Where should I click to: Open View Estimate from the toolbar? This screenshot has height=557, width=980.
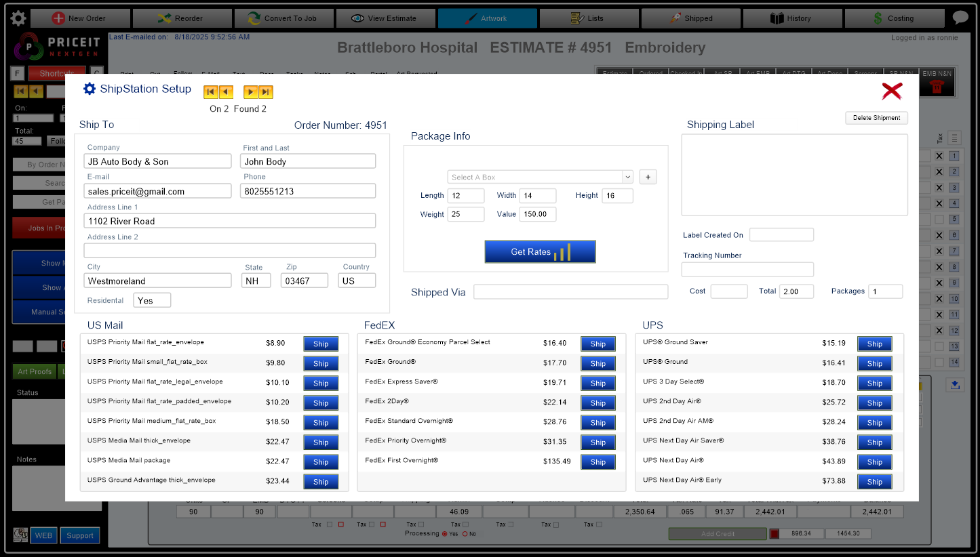[x=385, y=18]
